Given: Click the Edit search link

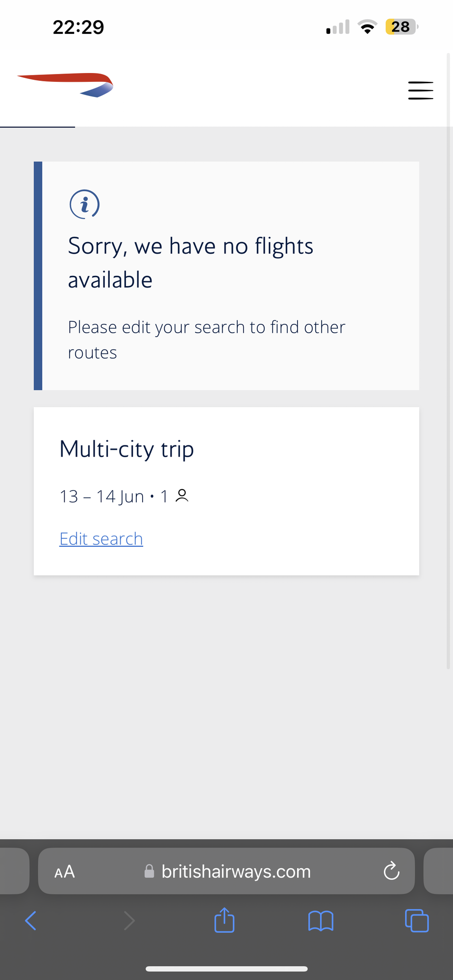Looking at the screenshot, I should coord(101,539).
